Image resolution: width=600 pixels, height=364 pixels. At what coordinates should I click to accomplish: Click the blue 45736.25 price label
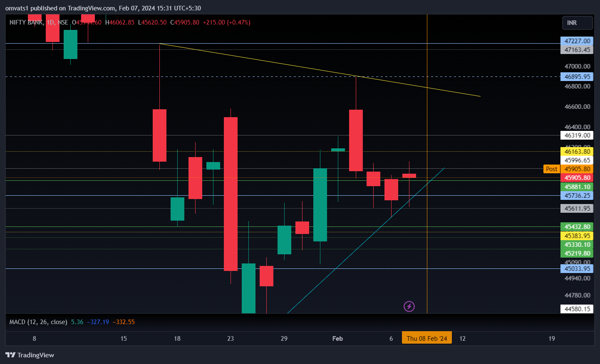click(x=577, y=195)
